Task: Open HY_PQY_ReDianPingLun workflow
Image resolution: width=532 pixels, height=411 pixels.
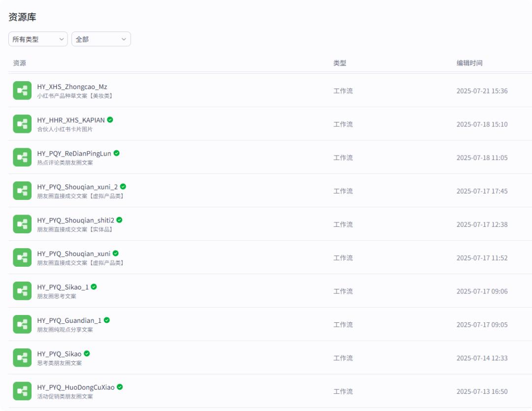Action: 74,154
